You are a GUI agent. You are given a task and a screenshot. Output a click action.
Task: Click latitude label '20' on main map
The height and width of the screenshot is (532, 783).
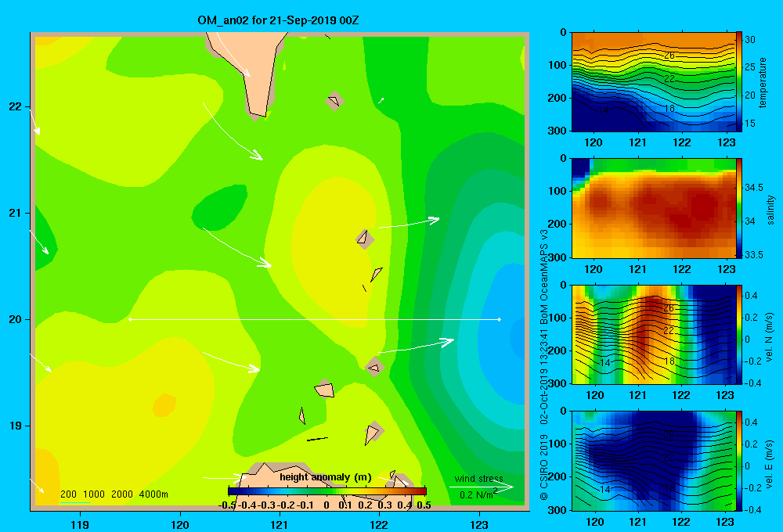(15, 319)
